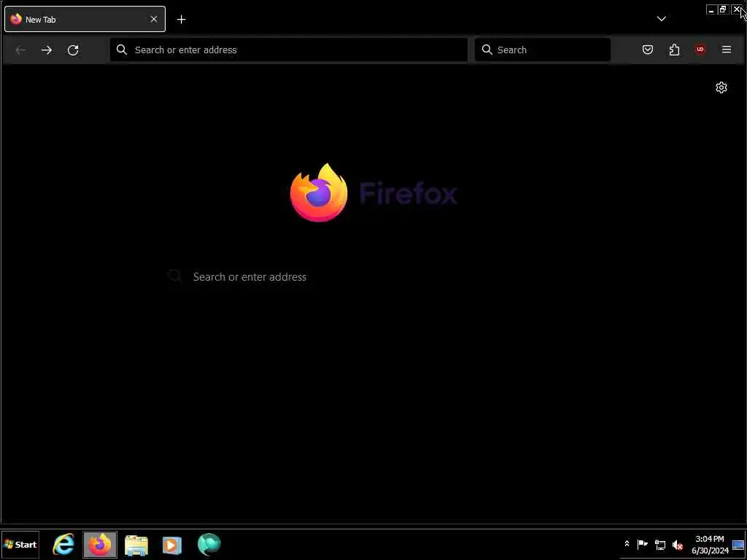This screenshot has width=747, height=560.
Task: Click Show Desktop icon by the clock
Action: tap(738, 545)
